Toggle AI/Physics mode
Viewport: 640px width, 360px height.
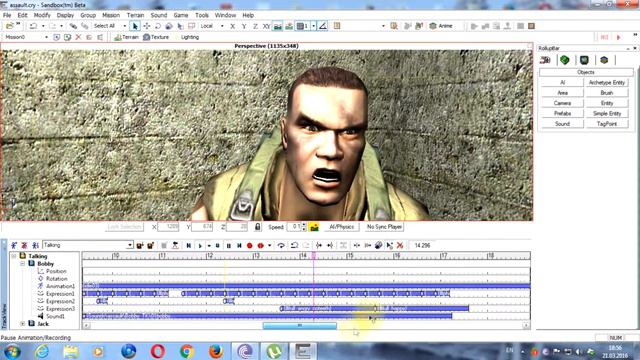341,227
